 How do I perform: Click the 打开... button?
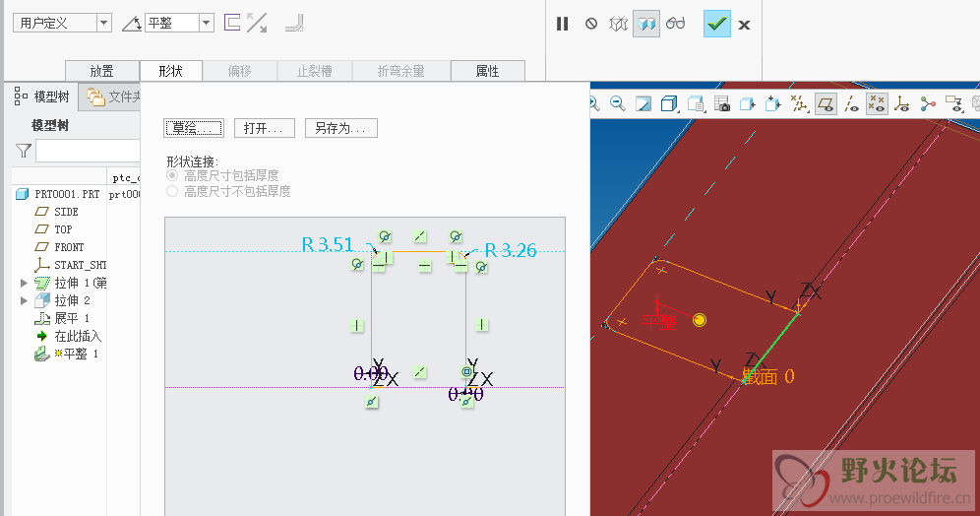[264, 128]
